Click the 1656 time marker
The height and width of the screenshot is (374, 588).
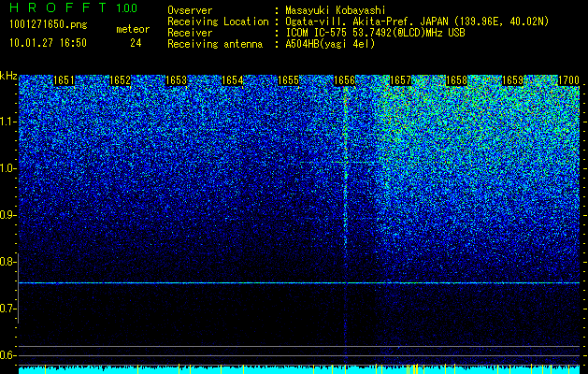click(344, 80)
